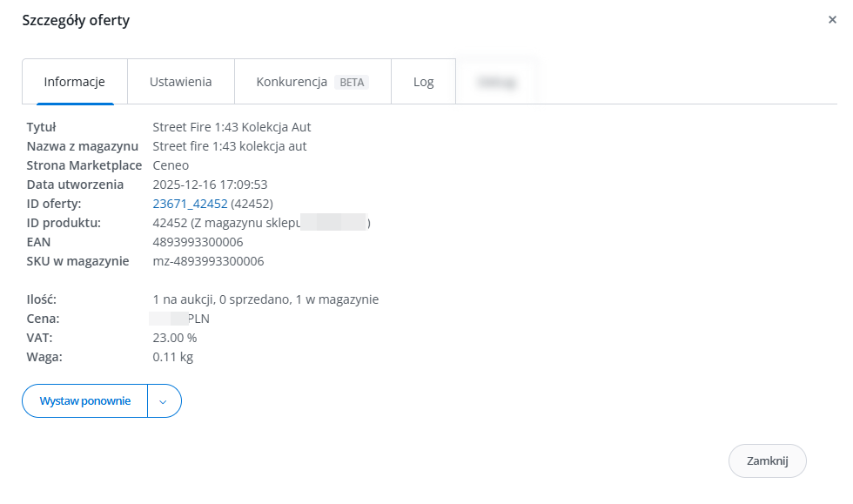
Task: Click the Szczegóły oferty dialog heading
Action: 76,20
